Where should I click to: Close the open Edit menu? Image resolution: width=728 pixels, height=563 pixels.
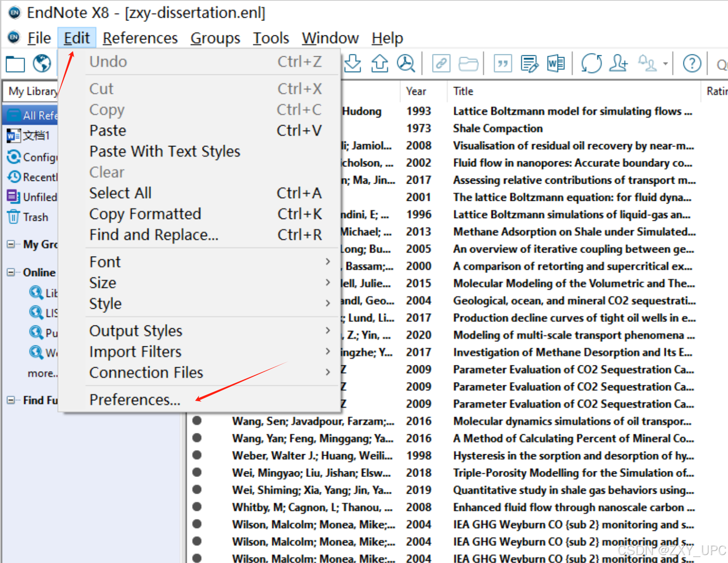(x=77, y=38)
